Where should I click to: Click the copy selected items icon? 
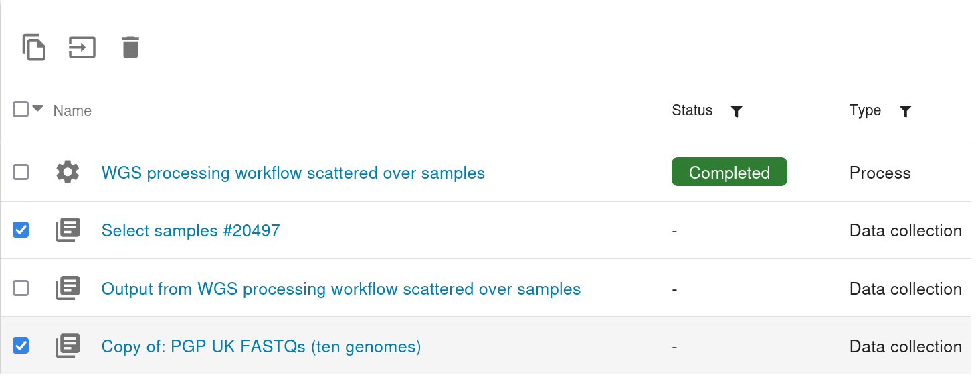click(x=34, y=48)
